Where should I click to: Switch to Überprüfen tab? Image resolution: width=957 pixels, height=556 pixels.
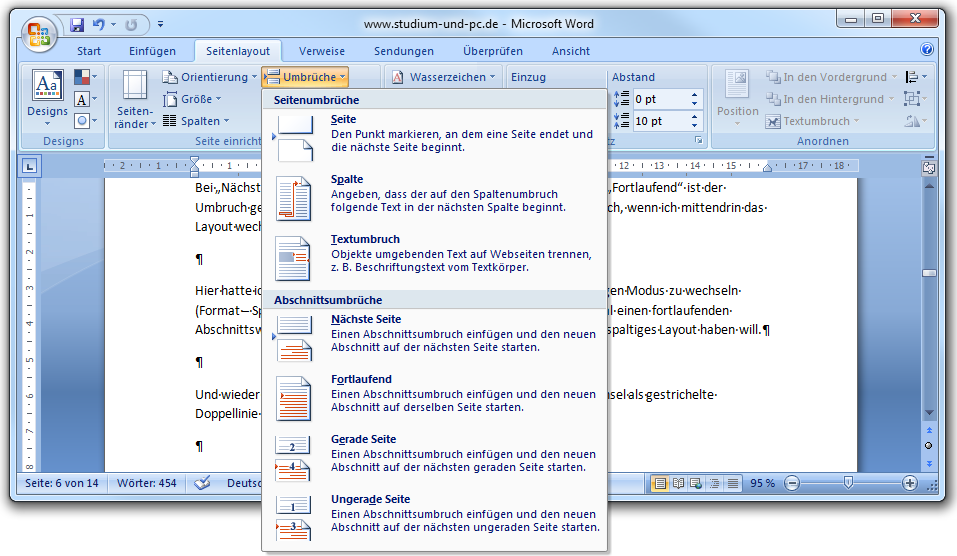point(493,51)
